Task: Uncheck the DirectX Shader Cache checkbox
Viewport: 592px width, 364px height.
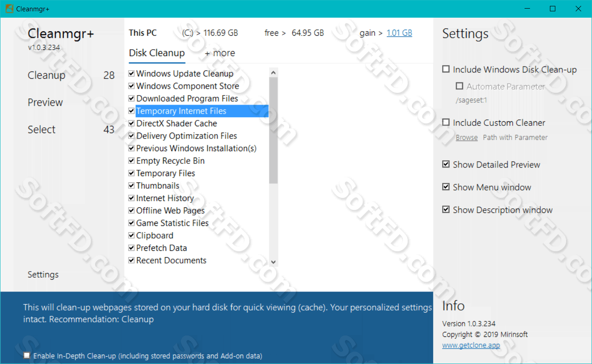Action: coord(132,123)
